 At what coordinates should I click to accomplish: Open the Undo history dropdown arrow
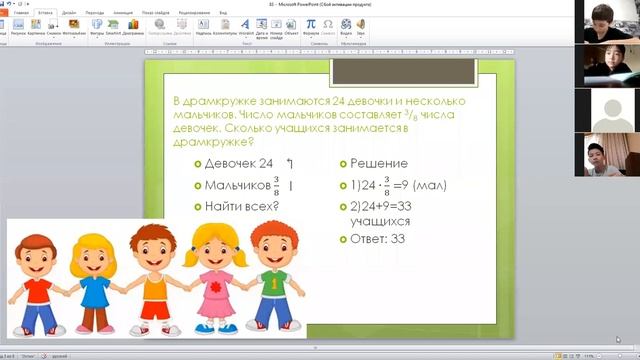click(x=13, y=4)
